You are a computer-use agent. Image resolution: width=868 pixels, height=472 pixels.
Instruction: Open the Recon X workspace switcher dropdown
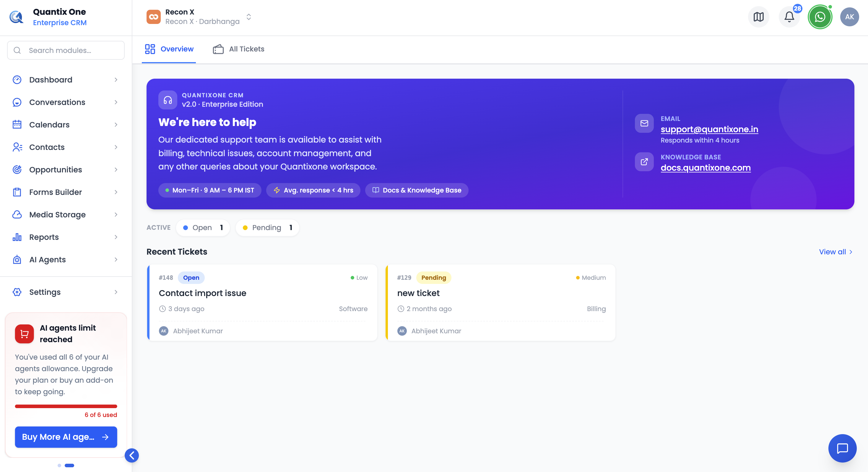[249, 17]
